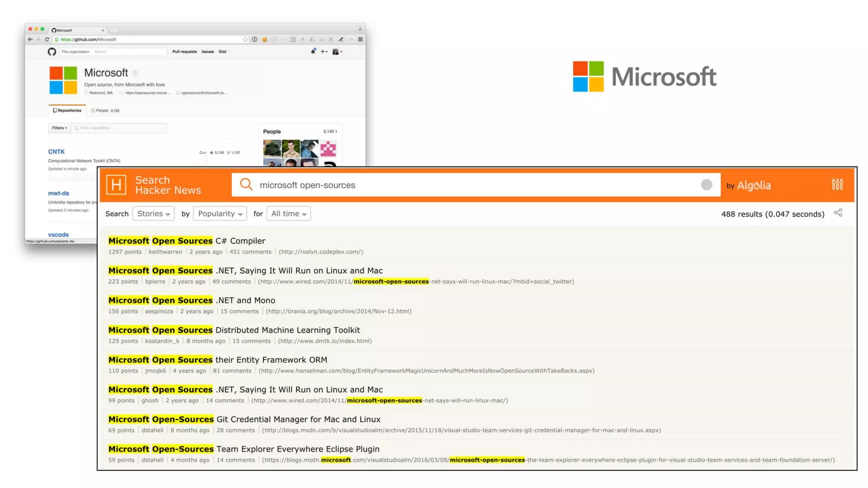Screen dimensions: 868x488
Task: Bookmark the page with the star icon
Action: point(245,39)
